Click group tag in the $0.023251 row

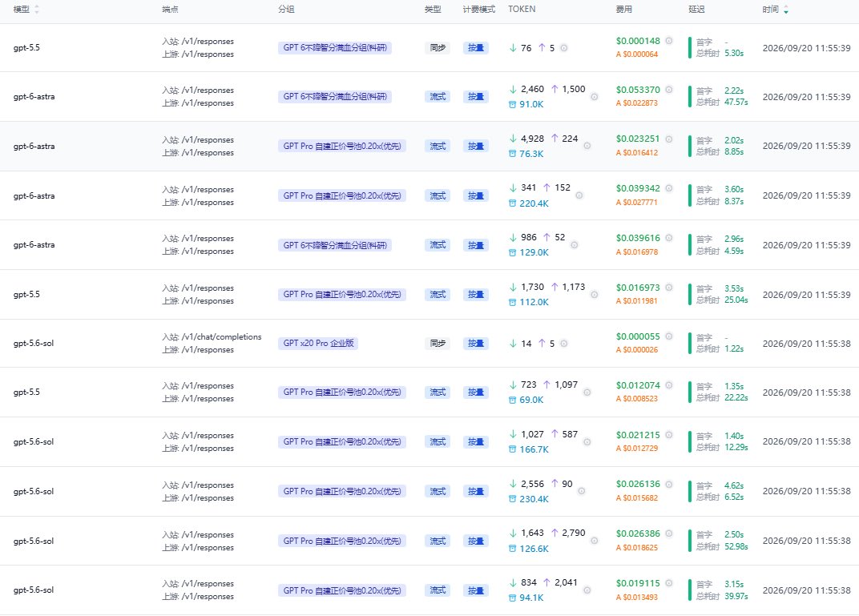click(x=342, y=147)
